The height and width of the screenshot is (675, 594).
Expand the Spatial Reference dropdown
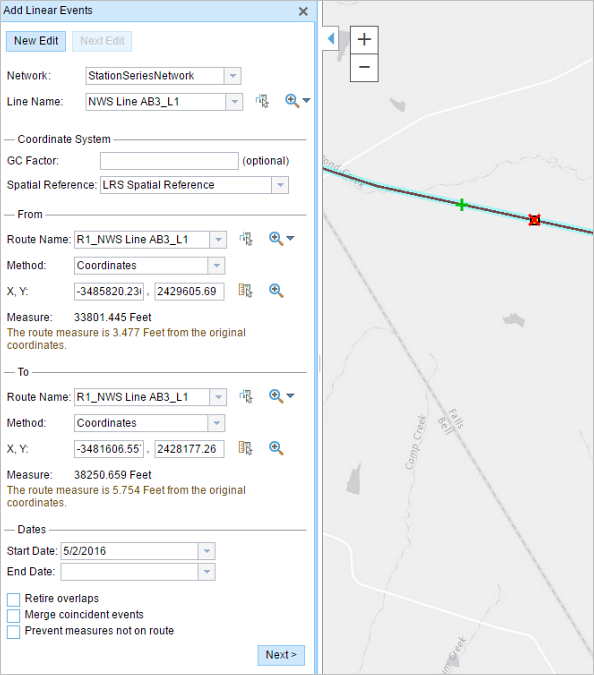pyautogui.click(x=280, y=185)
